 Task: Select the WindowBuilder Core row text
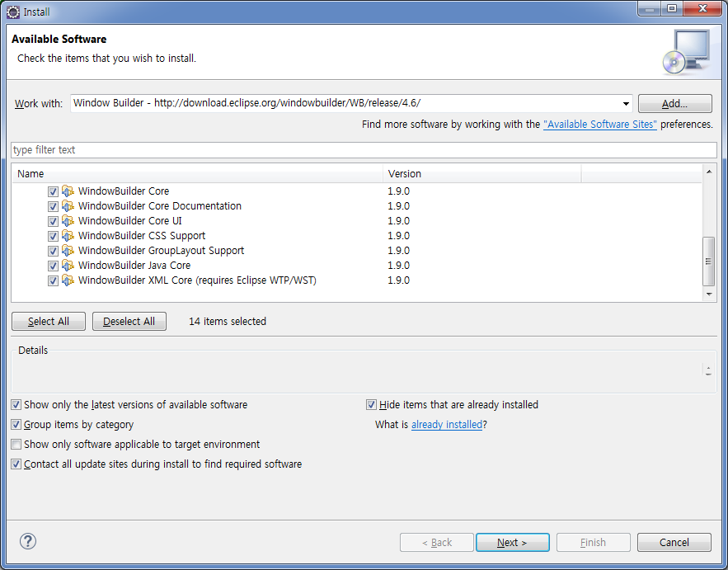(x=124, y=191)
